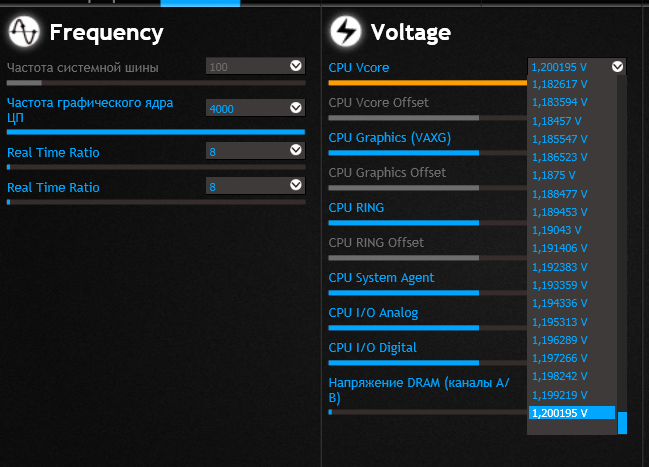Click the Frequency sine-wave icon
Viewport: 649px width, 467px height.
click(x=23, y=33)
